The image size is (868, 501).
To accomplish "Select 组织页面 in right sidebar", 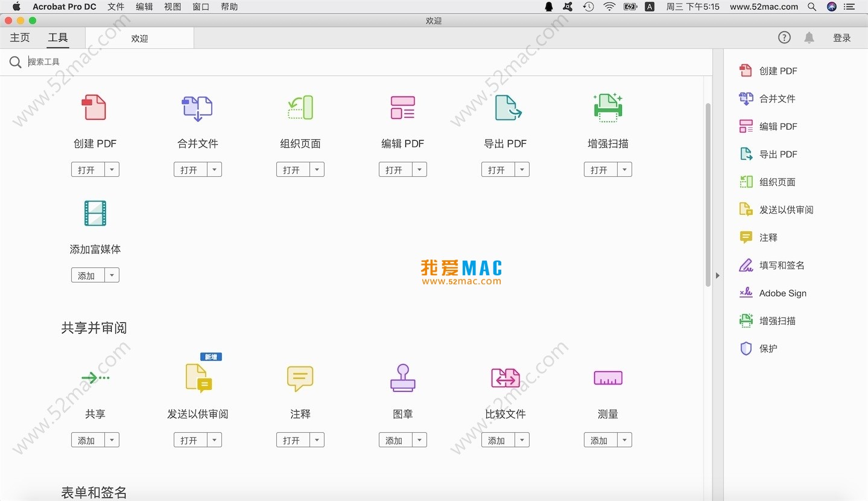I will pos(767,182).
